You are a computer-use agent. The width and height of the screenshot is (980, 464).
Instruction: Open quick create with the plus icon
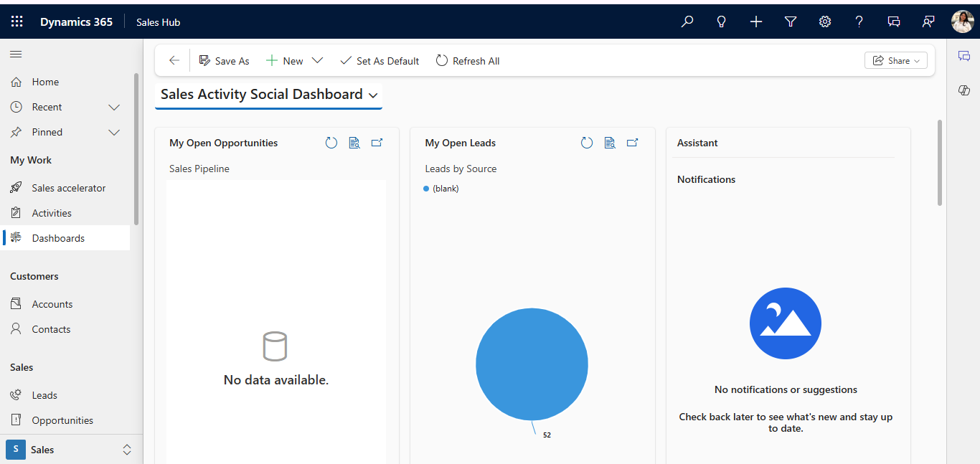click(x=755, y=22)
